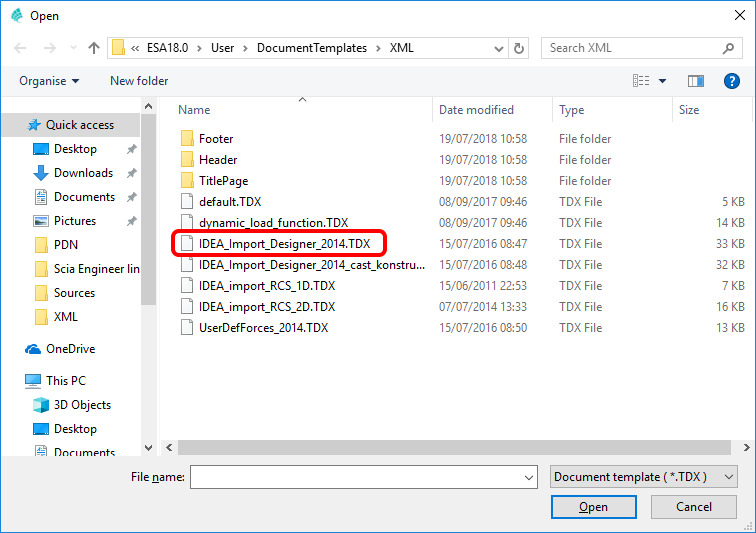Open more view options dropdown arrow
The height and width of the screenshot is (533, 756).
662,81
